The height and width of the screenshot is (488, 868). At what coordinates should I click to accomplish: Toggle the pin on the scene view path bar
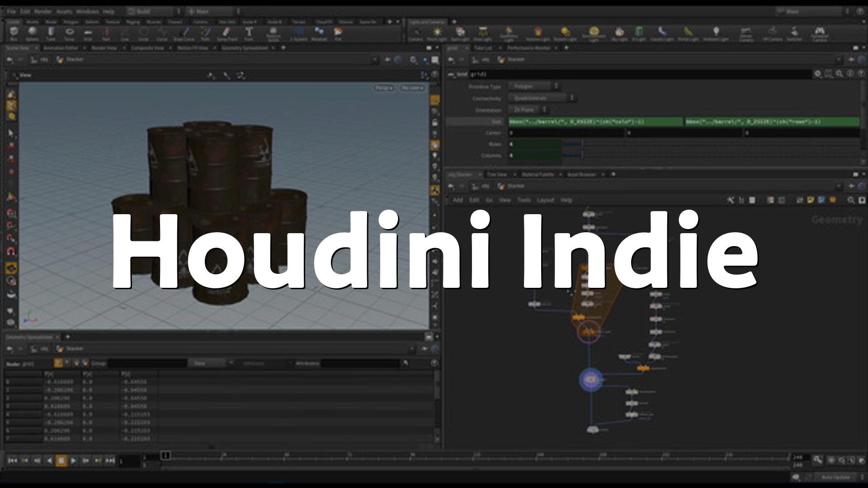(x=387, y=59)
